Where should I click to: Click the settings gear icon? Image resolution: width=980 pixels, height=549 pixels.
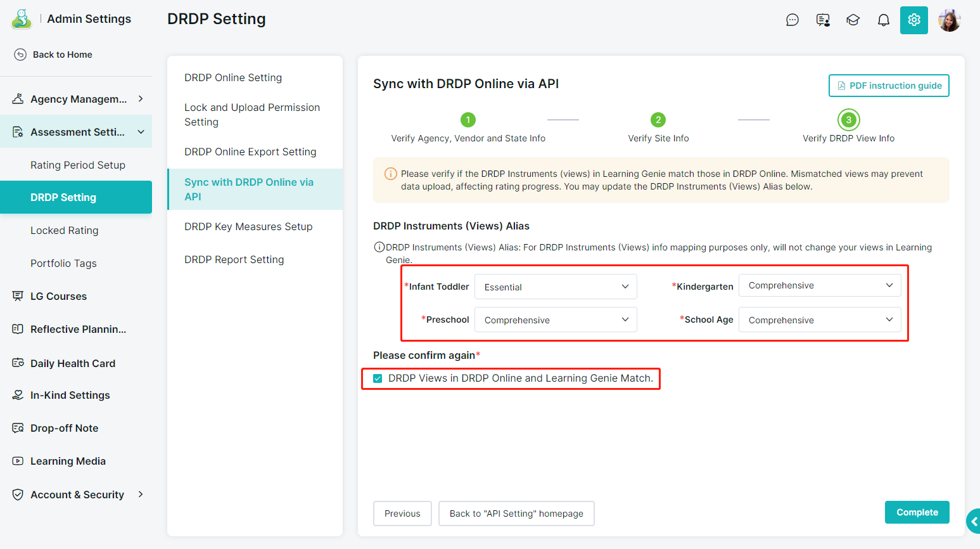[x=913, y=20]
